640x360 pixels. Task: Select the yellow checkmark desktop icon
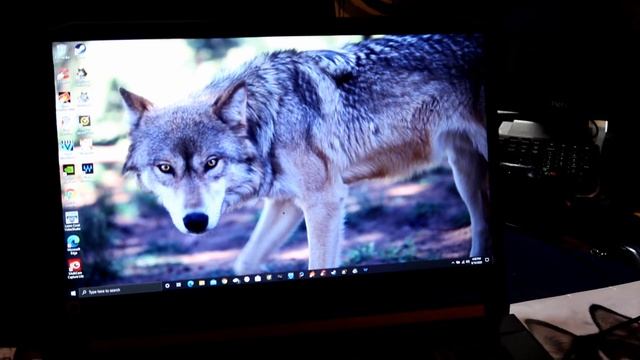84,121
